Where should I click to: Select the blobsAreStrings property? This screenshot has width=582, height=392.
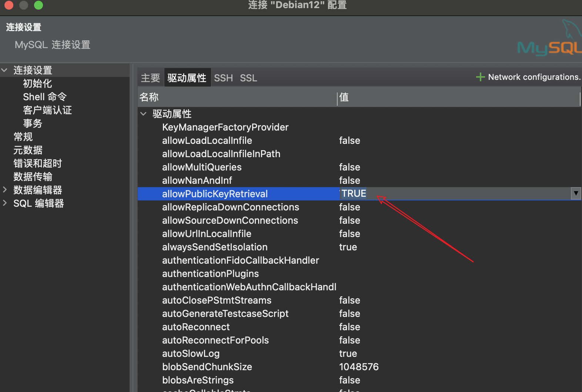[x=198, y=380]
